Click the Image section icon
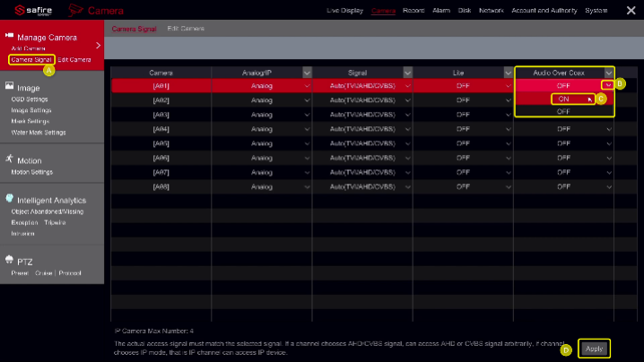Viewport: 644px width, 362px height. (x=9, y=88)
